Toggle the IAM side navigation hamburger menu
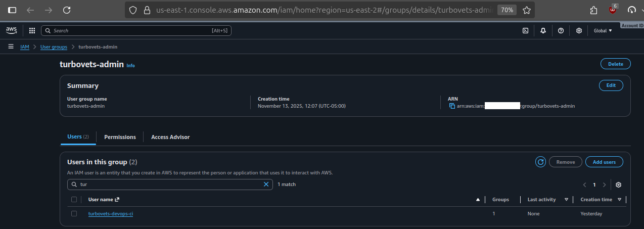Image resolution: width=644 pixels, height=229 pixels. [11, 47]
